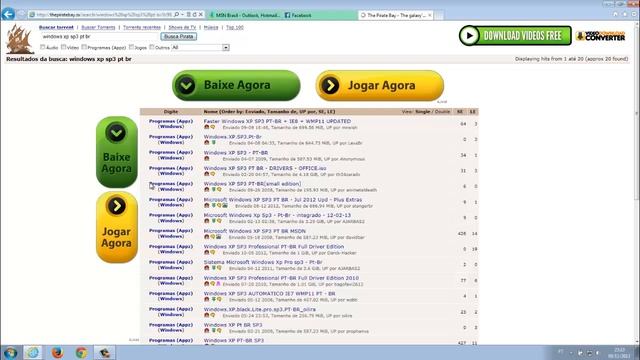Click magnet icon for PT BR MSDN torrent

coord(207,237)
